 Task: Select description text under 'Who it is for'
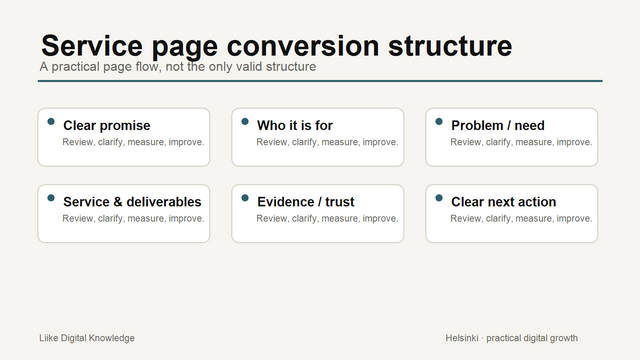pyautogui.click(x=327, y=142)
